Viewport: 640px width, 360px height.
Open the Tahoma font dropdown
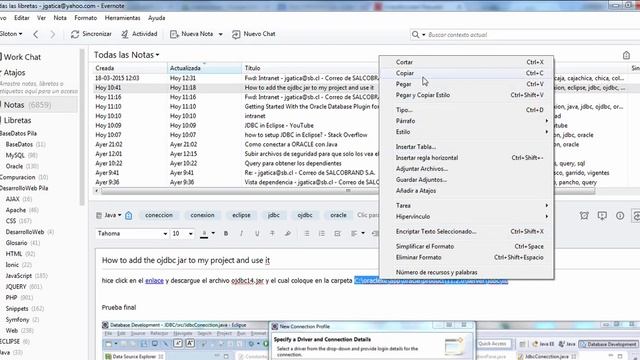click(165, 234)
